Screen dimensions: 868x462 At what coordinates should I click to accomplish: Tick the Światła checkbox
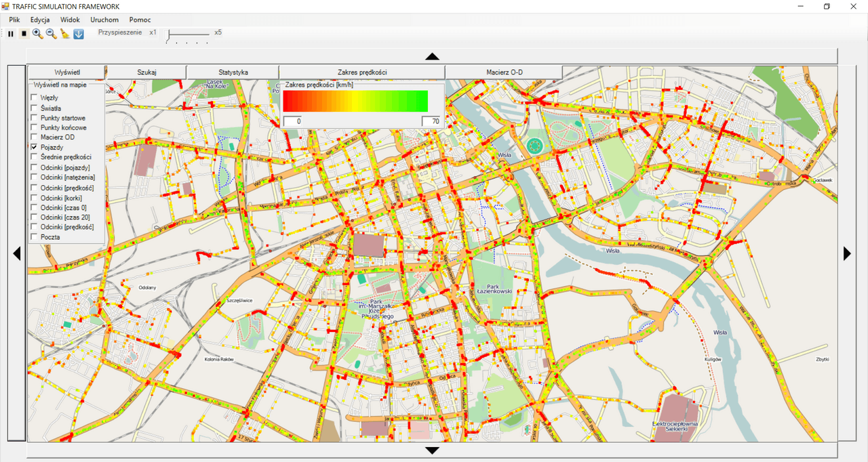pos(34,108)
